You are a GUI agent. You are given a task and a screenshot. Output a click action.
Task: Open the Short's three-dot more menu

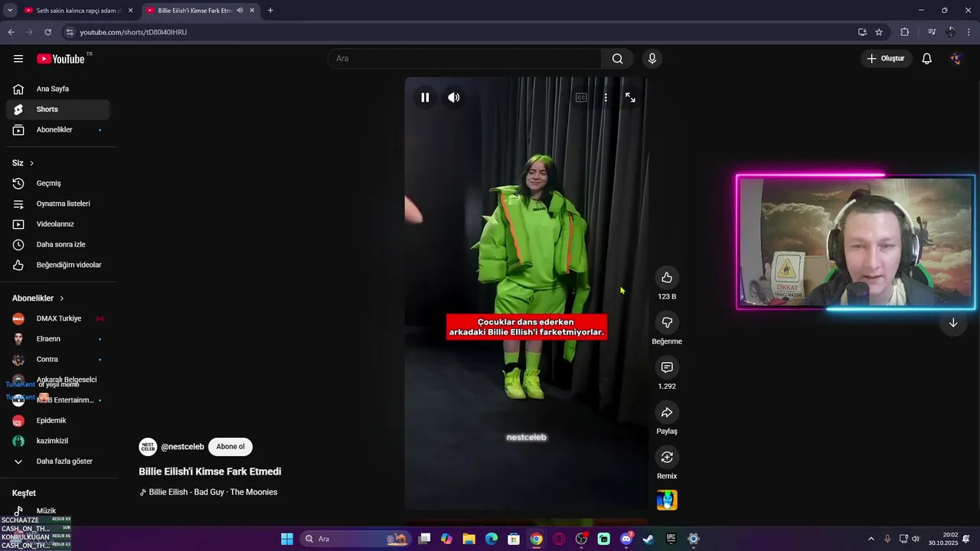606,98
